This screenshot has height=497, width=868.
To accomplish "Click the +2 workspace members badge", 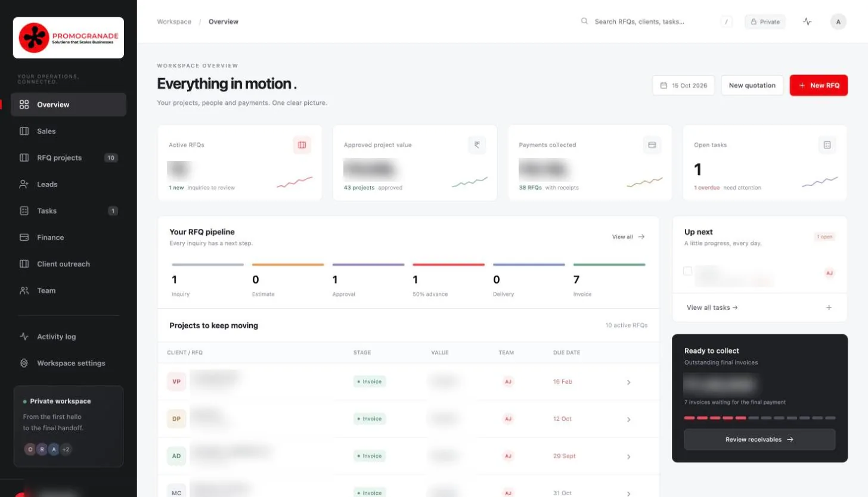I will click(x=66, y=449).
